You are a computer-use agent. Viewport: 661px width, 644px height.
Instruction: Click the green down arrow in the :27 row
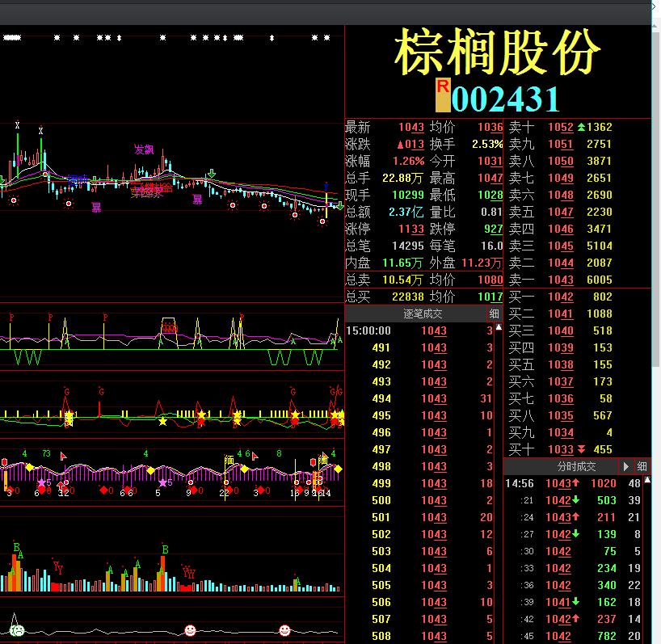576,533
